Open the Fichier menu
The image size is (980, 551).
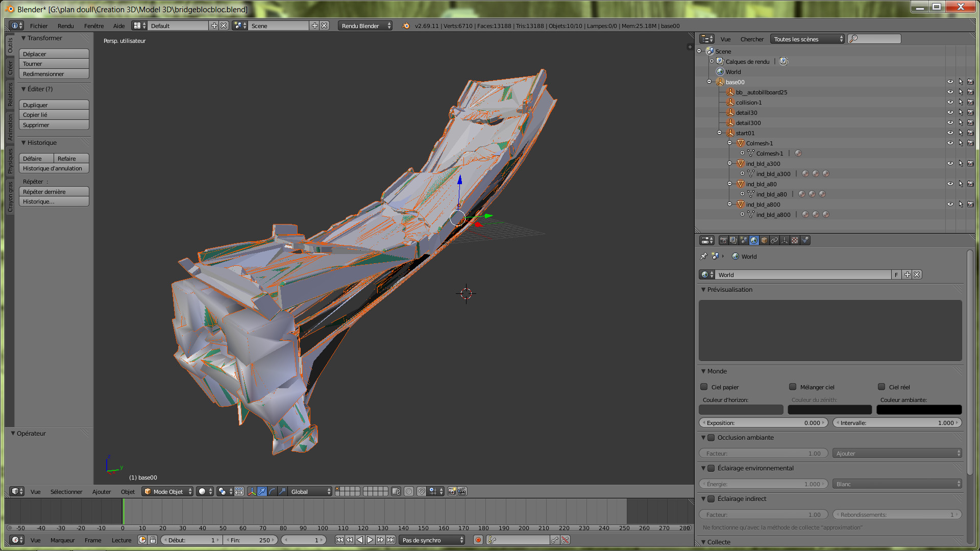39,26
